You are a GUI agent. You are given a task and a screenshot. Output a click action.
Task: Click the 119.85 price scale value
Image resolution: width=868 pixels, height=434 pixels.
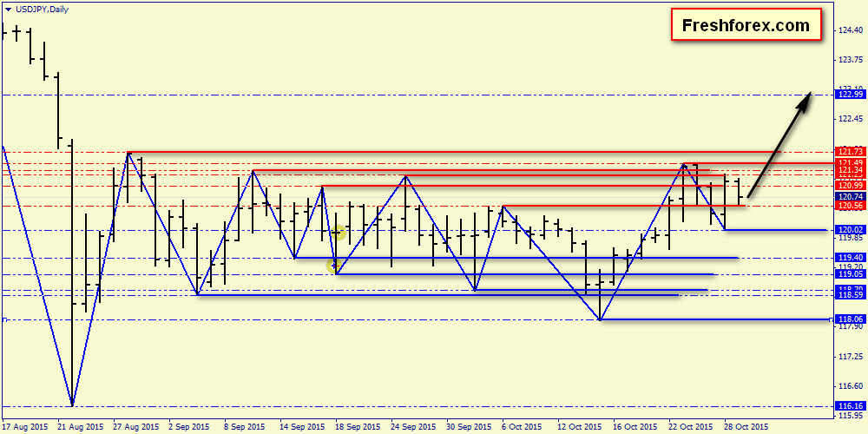pyautogui.click(x=852, y=238)
